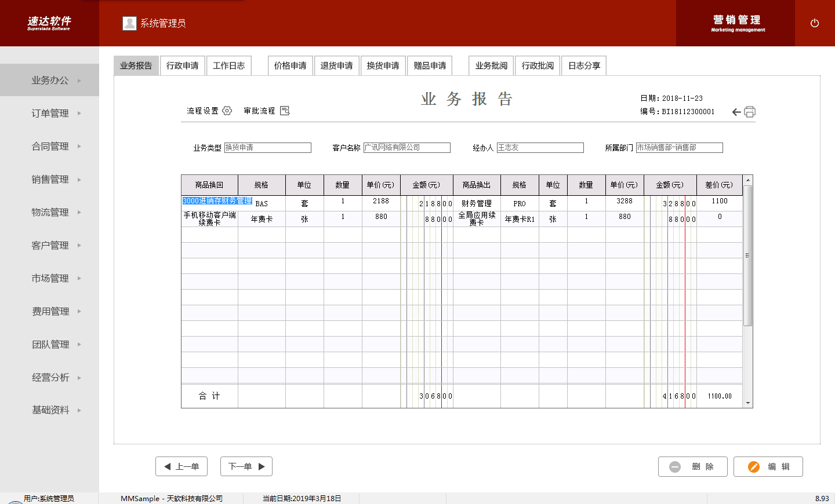The height and width of the screenshot is (504, 835).
Task: Click the power icon in top-right header
Action: click(814, 23)
